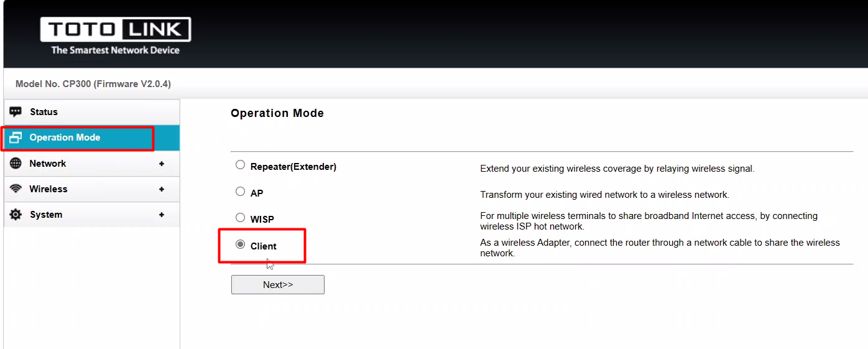This screenshot has width=868, height=349.
Task: Open the Operation Mode menu item
Action: click(91, 137)
